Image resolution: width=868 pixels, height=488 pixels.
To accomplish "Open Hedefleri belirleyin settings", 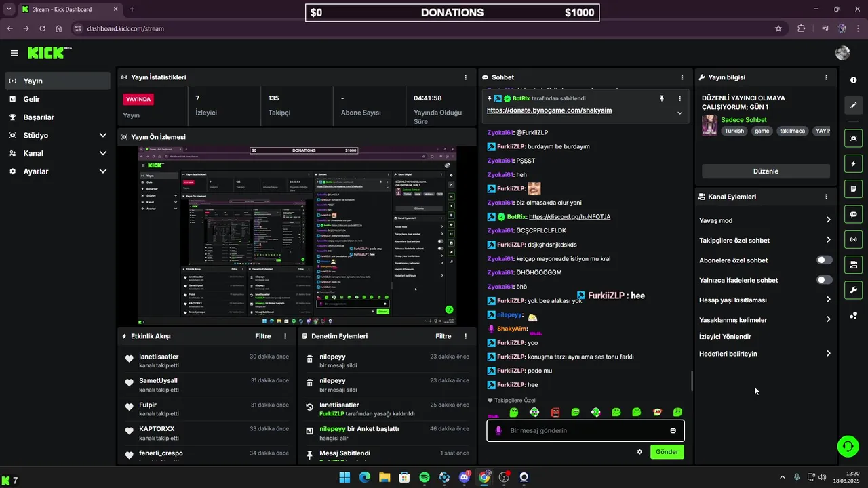I will 766,354.
